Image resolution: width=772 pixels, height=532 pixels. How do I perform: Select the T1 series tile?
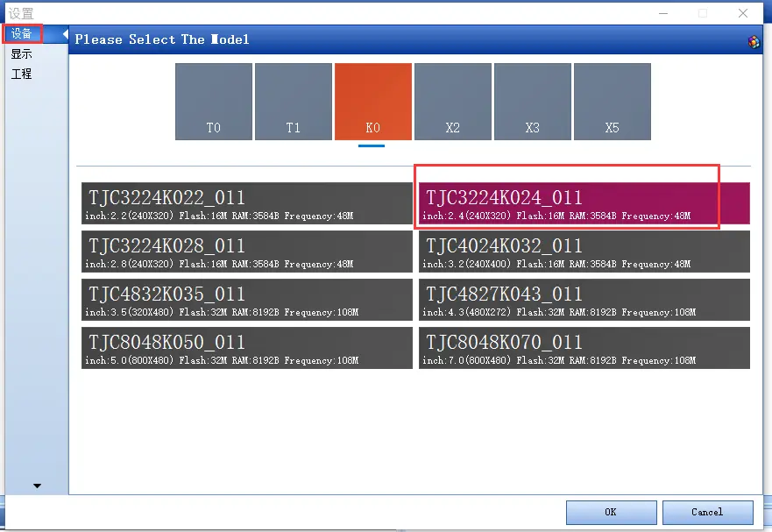pos(294,101)
